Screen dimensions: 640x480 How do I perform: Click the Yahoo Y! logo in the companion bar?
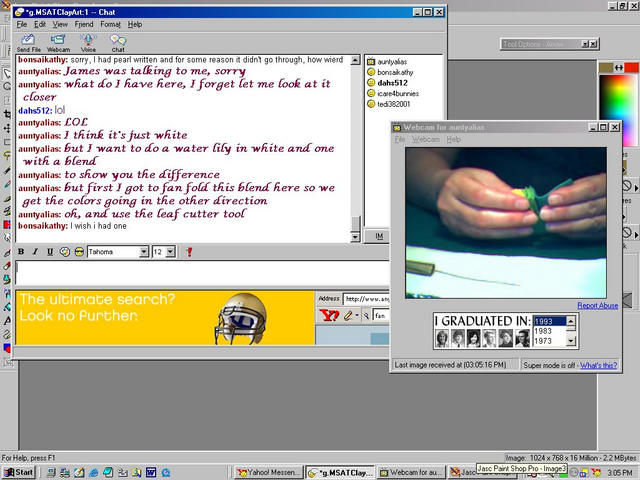(329, 315)
